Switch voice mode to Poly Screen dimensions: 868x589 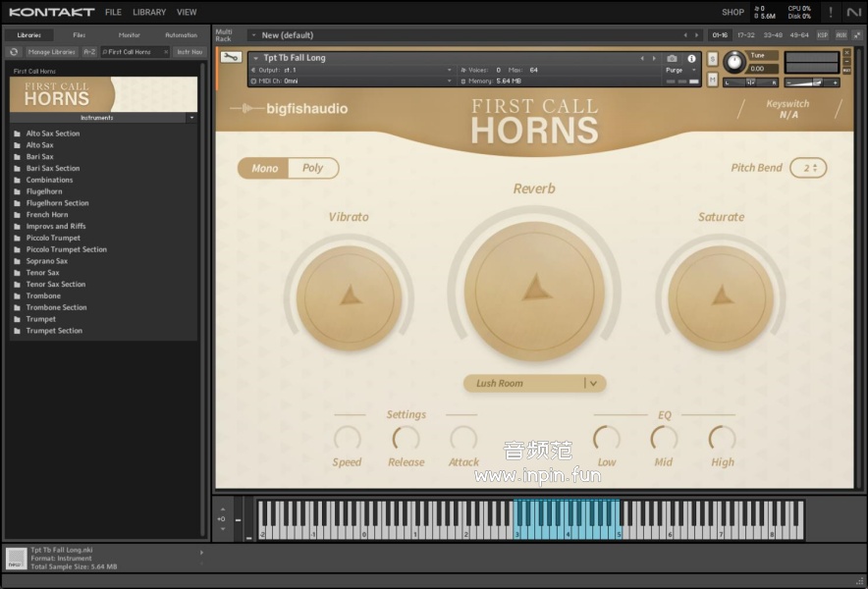(313, 168)
